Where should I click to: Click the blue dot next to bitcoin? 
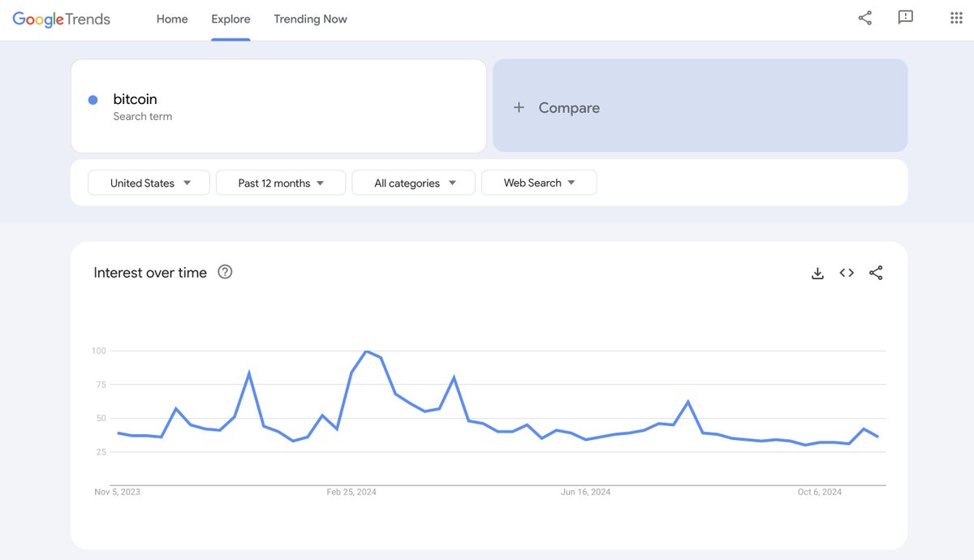pos(93,100)
